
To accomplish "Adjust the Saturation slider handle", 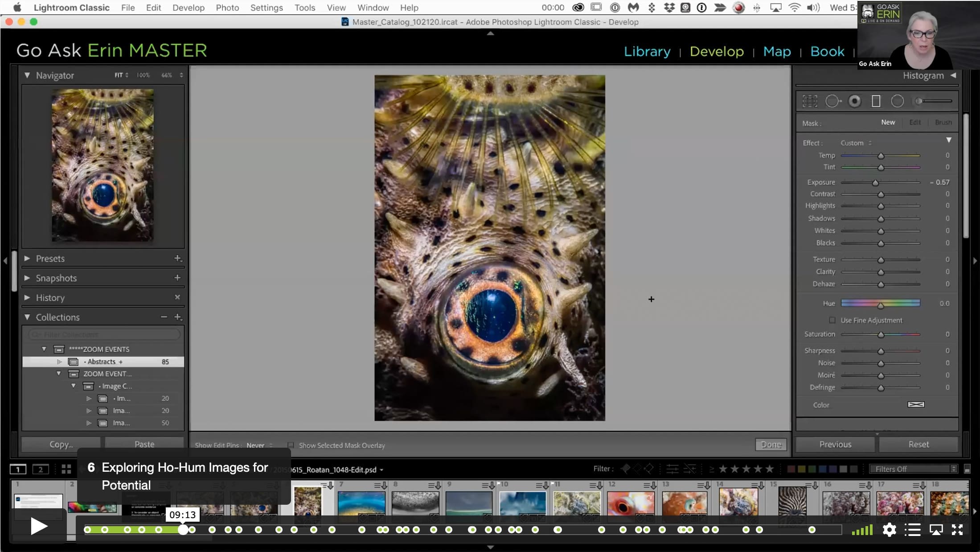I will (881, 334).
